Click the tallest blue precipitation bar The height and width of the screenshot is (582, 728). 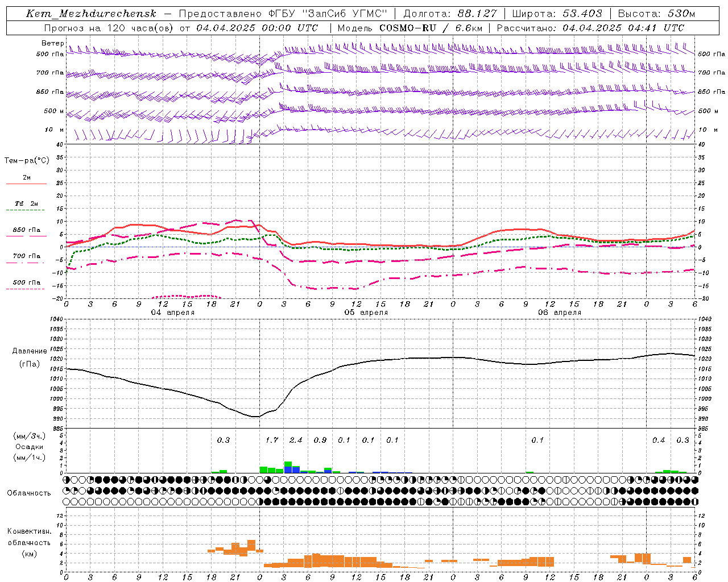(x=288, y=469)
